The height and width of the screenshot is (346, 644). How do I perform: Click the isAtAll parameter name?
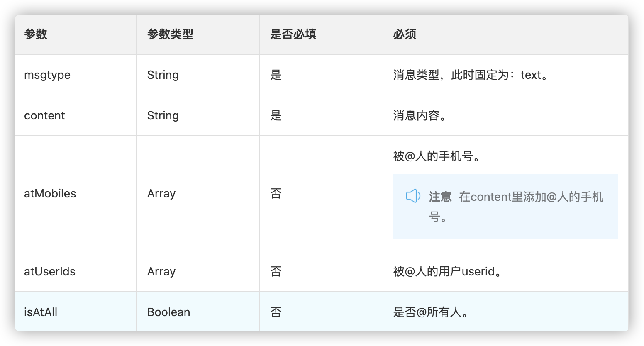(x=41, y=312)
